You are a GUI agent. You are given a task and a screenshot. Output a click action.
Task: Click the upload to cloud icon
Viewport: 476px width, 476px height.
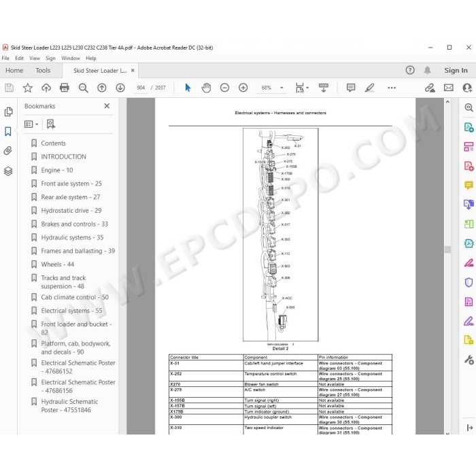46,88
